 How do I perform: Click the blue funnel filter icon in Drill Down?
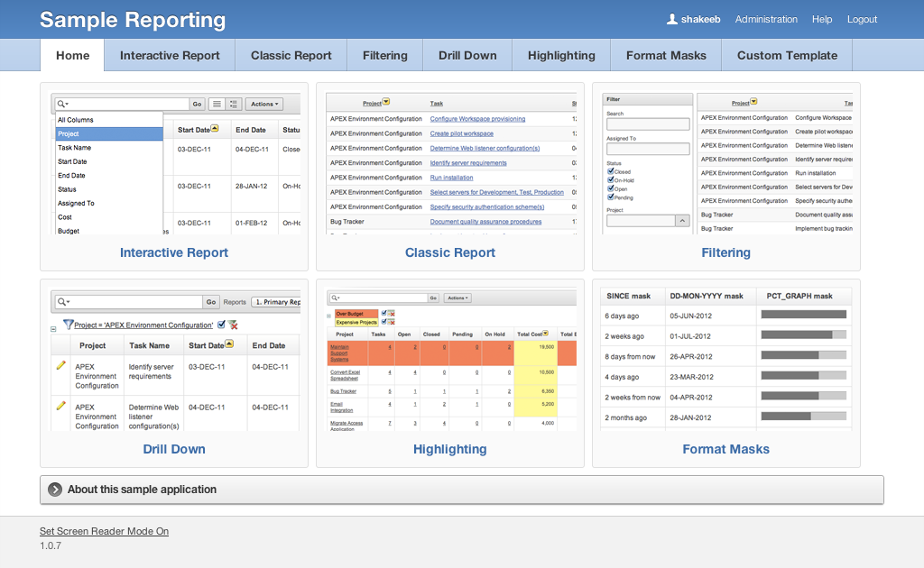click(x=68, y=325)
